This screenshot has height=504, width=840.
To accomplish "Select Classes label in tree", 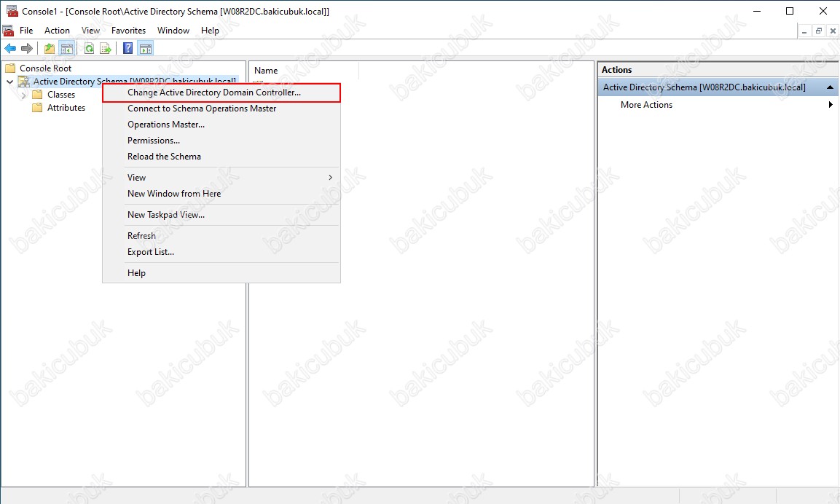I will point(61,95).
